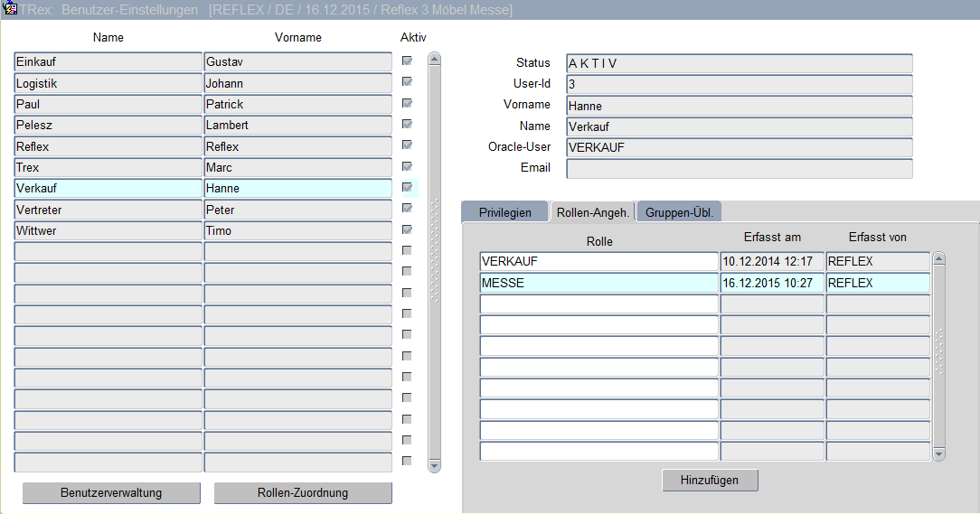Click the roles table scrollbar track
This screenshot has height=514, width=980.
coord(938,397)
